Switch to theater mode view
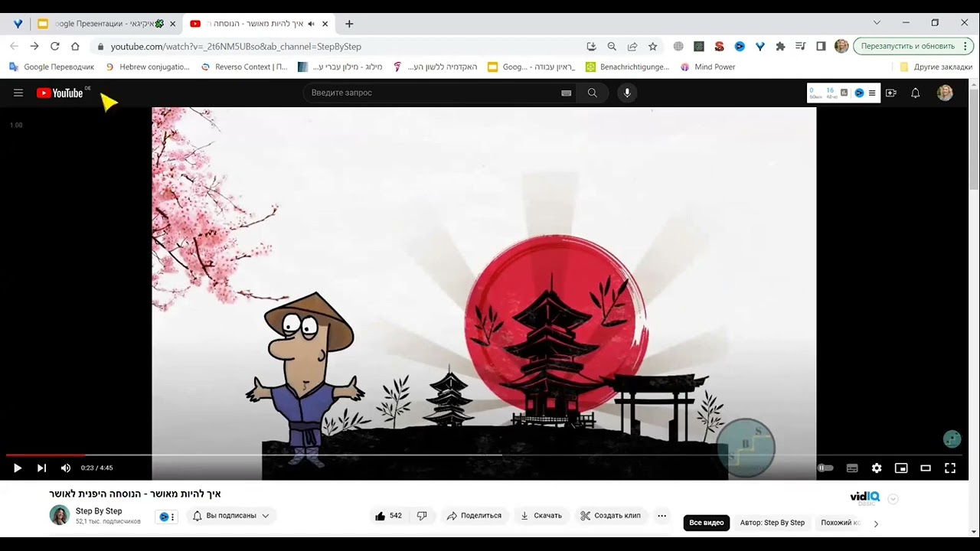 pyautogui.click(x=926, y=468)
